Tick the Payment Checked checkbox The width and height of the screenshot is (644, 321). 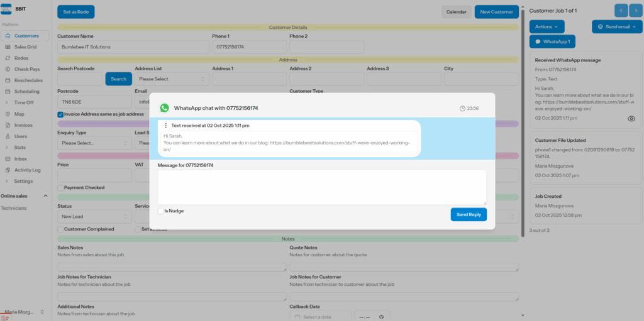click(60, 187)
